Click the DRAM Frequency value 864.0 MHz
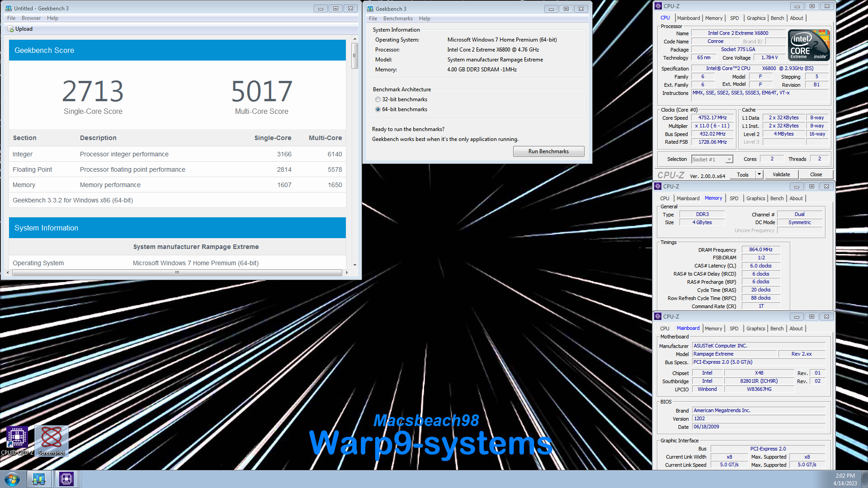868x488 pixels. pos(761,249)
